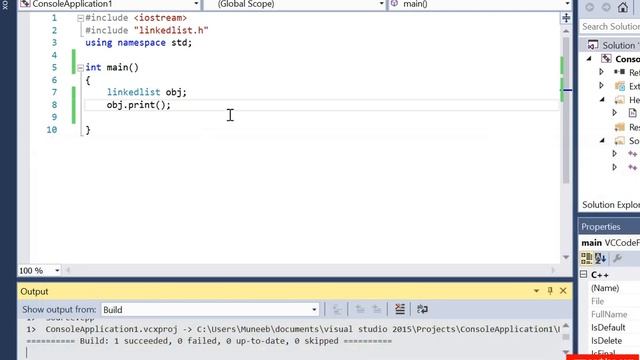Open Output window position dropdown arrow
640x360 pixels.
pyautogui.click(x=536, y=291)
